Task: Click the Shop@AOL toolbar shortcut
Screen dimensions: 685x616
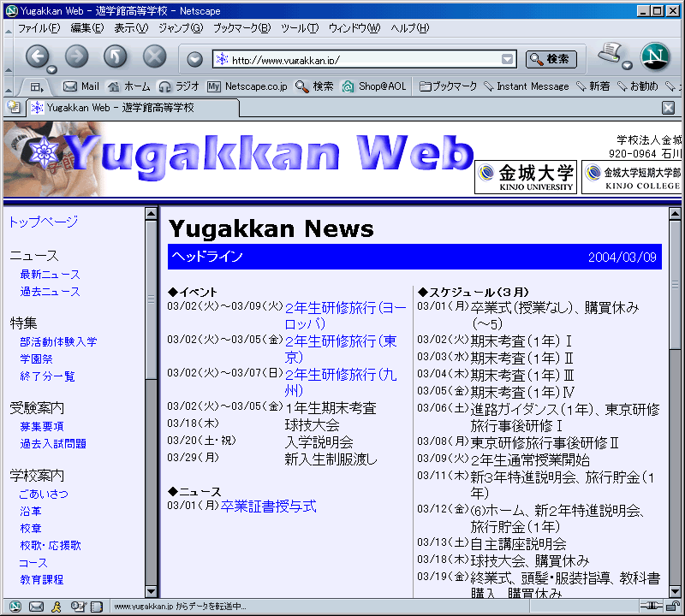Action: tap(374, 86)
